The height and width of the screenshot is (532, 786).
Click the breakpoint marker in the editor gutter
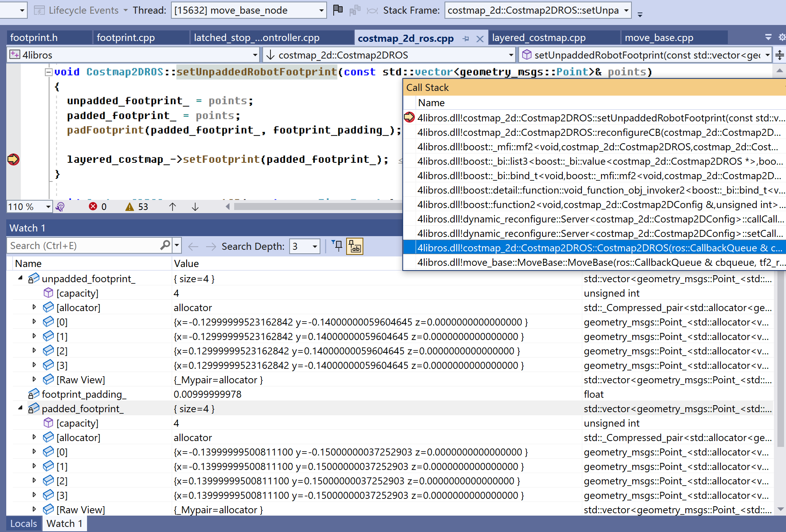click(13, 159)
